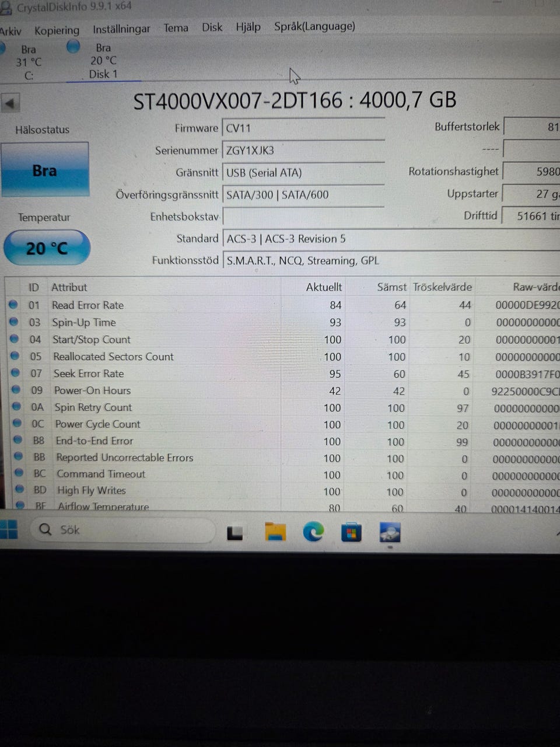
Task: Select the Spin-Up Time attribute text
Action: (84, 323)
